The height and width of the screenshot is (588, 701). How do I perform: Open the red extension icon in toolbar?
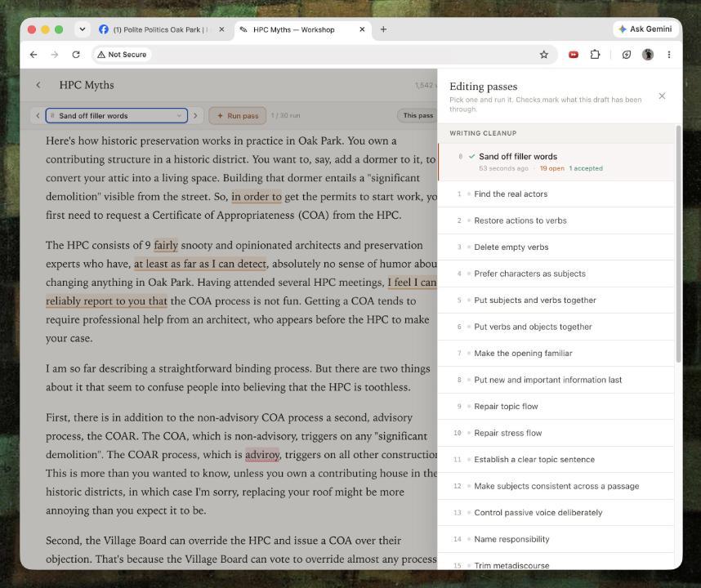pos(574,55)
